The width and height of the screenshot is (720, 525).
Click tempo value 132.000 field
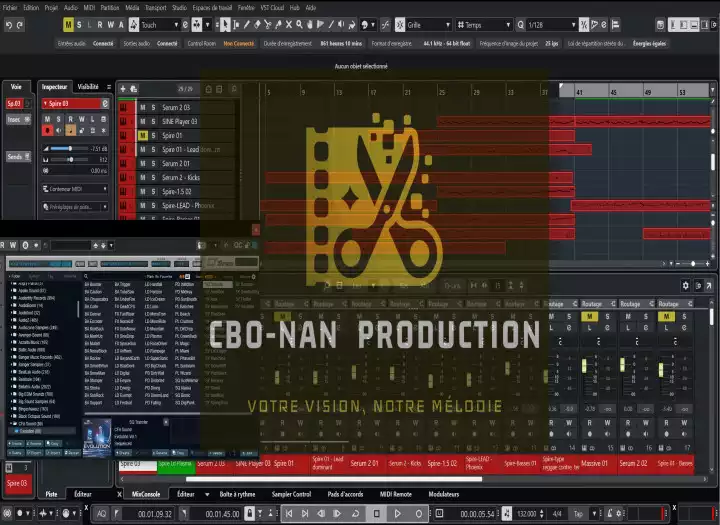pyautogui.click(x=527, y=514)
